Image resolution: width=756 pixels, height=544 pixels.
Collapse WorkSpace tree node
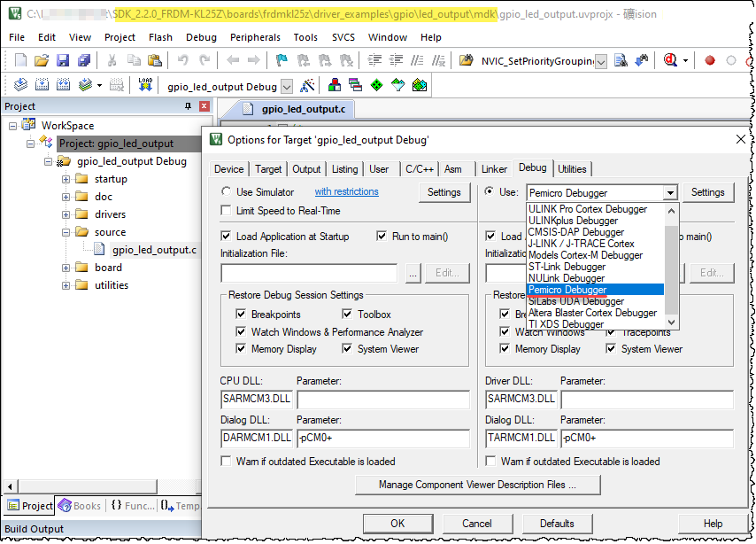pyautogui.click(x=13, y=126)
